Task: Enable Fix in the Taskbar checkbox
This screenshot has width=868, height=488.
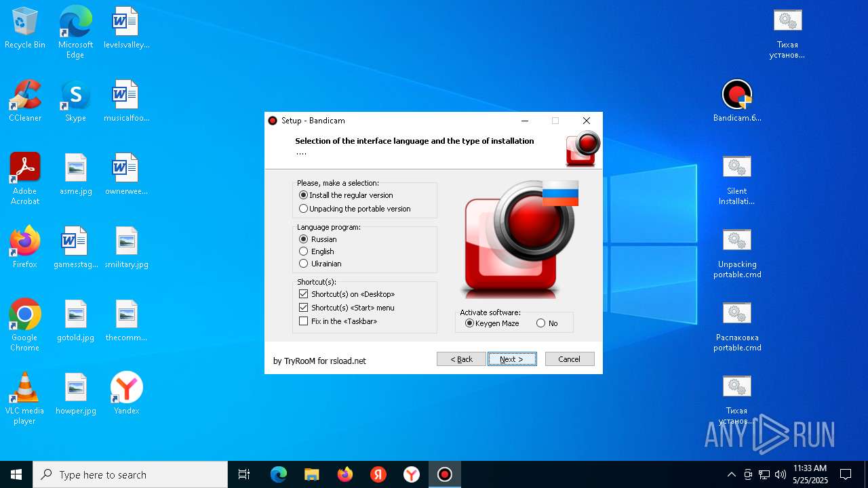Action: (x=338, y=321)
